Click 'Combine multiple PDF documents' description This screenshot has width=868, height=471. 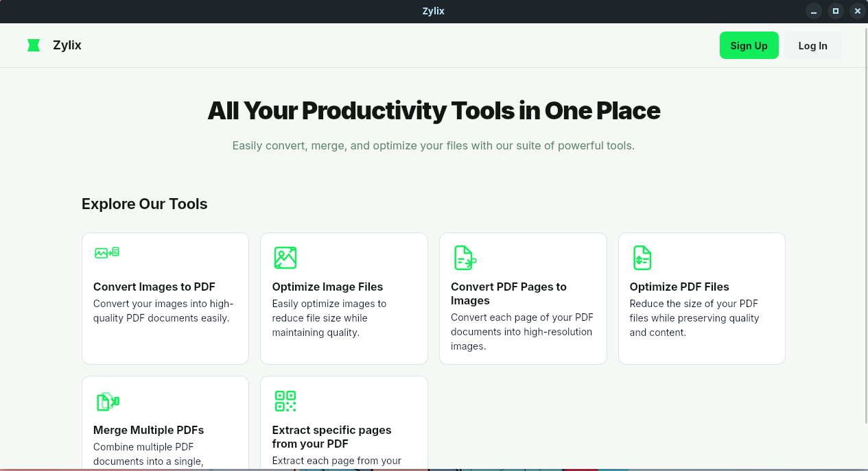(x=148, y=454)
